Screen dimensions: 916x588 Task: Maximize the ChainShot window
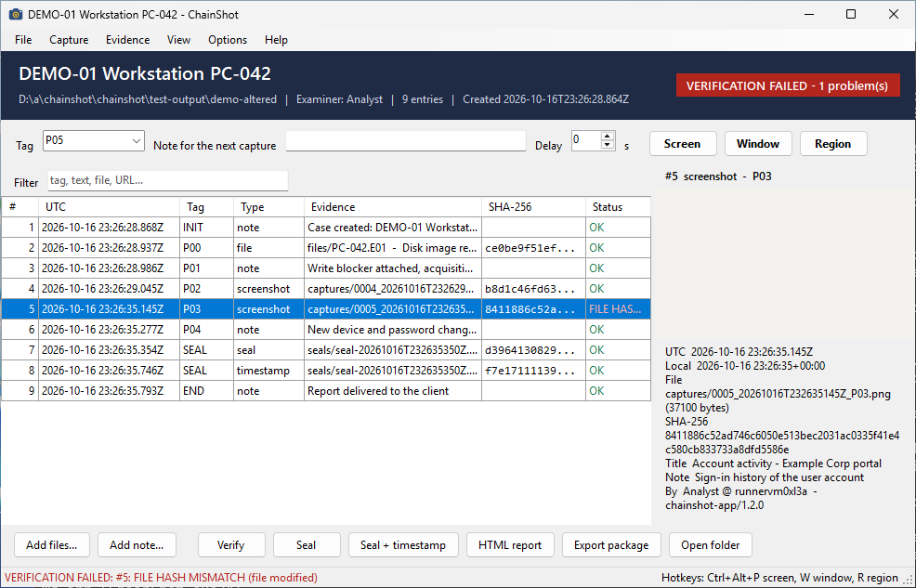pyautogui.click(x=851, y=14)
